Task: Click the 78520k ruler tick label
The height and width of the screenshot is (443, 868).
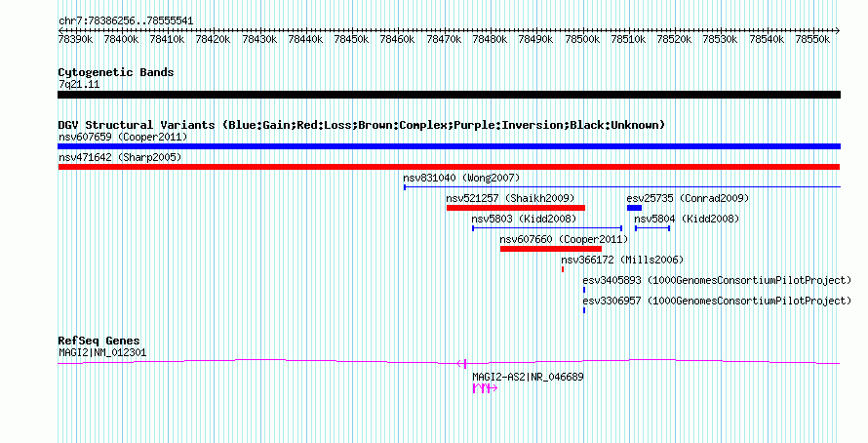Action: coord(674,39)
